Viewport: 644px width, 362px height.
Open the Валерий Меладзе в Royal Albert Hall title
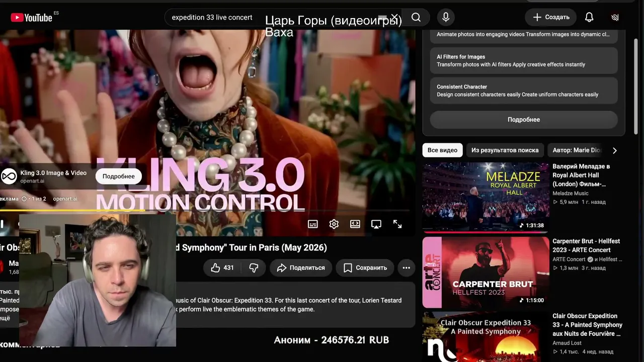point(582,175)
